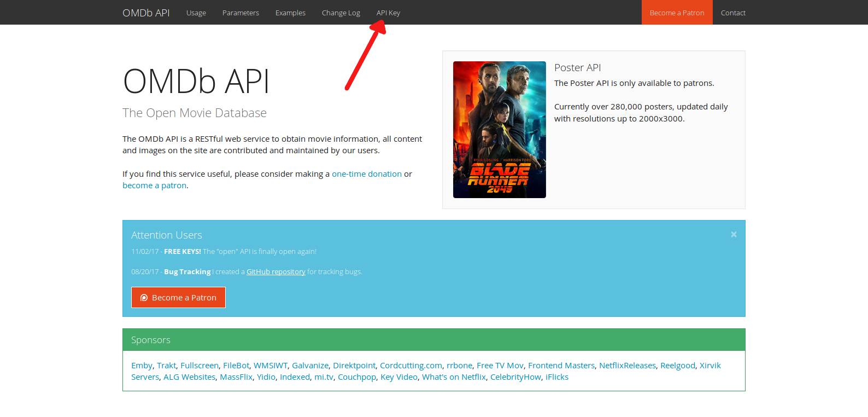Click the Blade Runner 2049 poster

tap(500, 130)
